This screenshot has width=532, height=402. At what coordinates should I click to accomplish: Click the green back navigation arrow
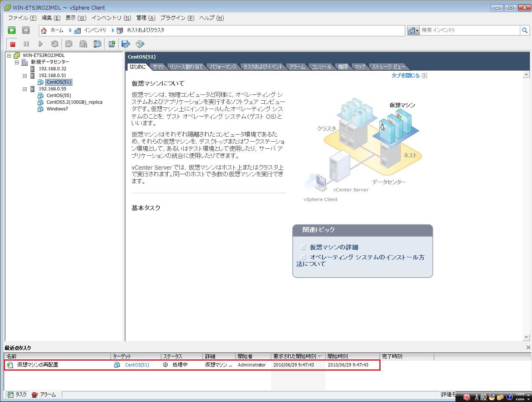12,30
